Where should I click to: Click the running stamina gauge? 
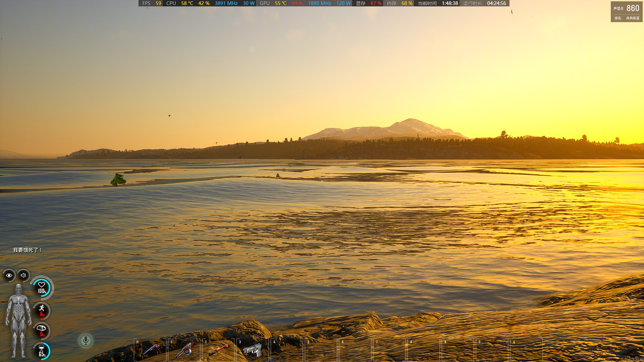(x=42, y=311)
